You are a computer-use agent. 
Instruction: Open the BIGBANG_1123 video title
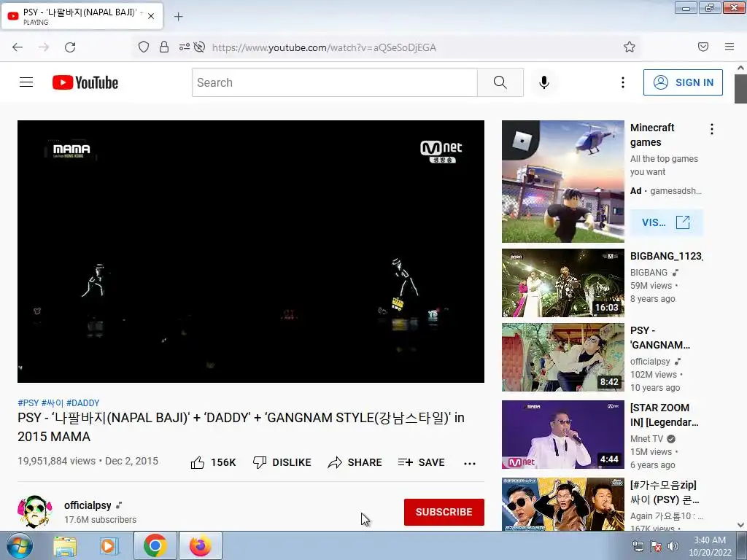click(666, 256)
